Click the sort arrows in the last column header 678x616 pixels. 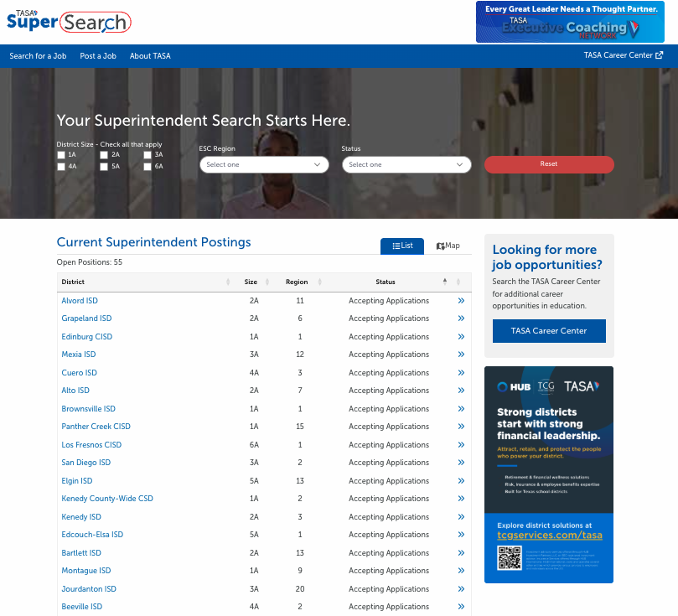tap(458, 282)
